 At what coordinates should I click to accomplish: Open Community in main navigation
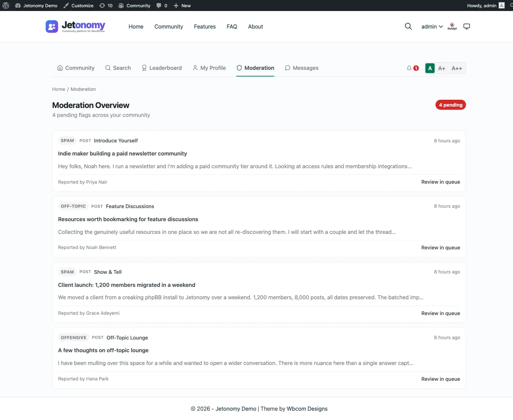(x=169, y=26)
